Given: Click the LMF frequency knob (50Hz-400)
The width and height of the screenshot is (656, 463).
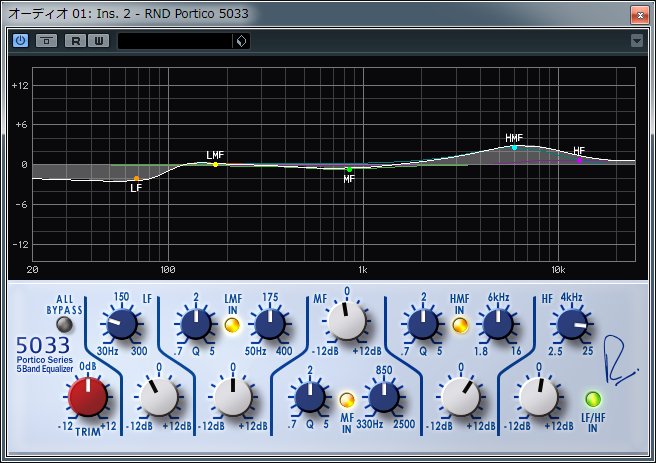Looking at the screenshot, I should [270, 324].
